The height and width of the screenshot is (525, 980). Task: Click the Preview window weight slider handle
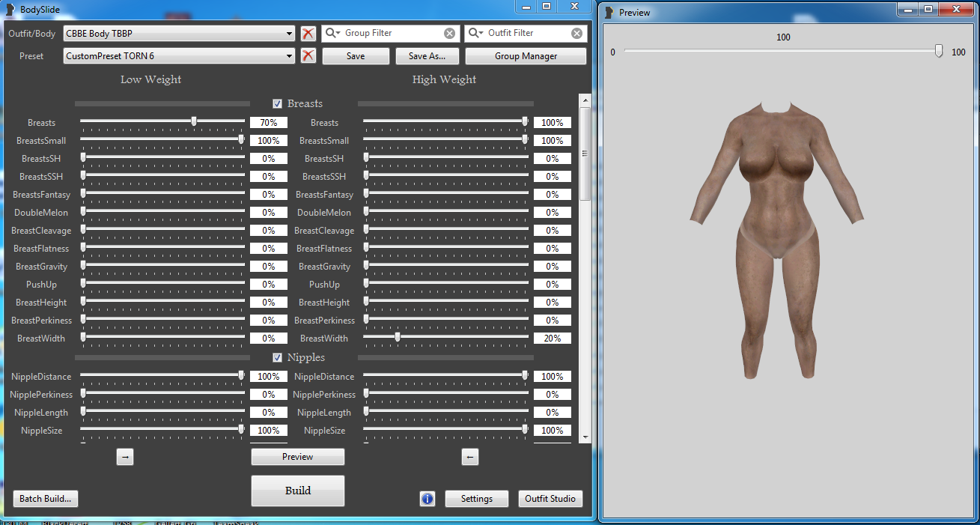point(939,52)
